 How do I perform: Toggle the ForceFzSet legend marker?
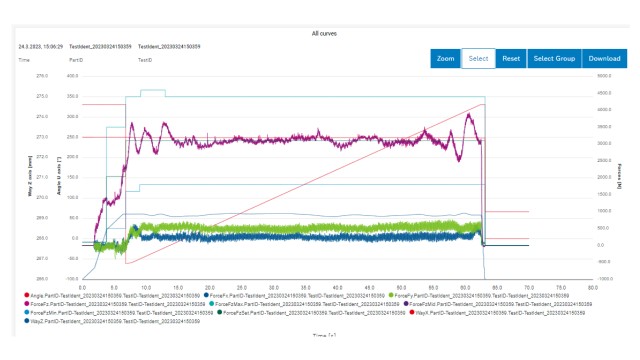(220, 312)
